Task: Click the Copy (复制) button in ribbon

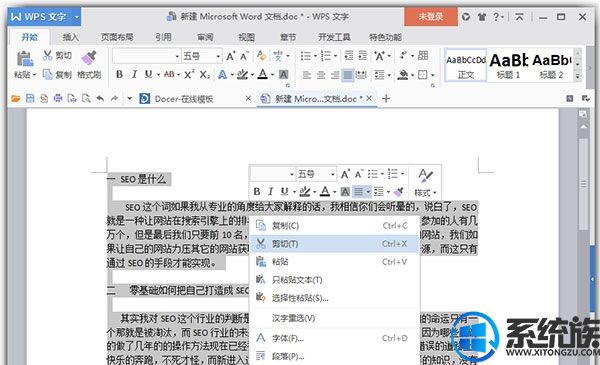Action: pos(57,74)
